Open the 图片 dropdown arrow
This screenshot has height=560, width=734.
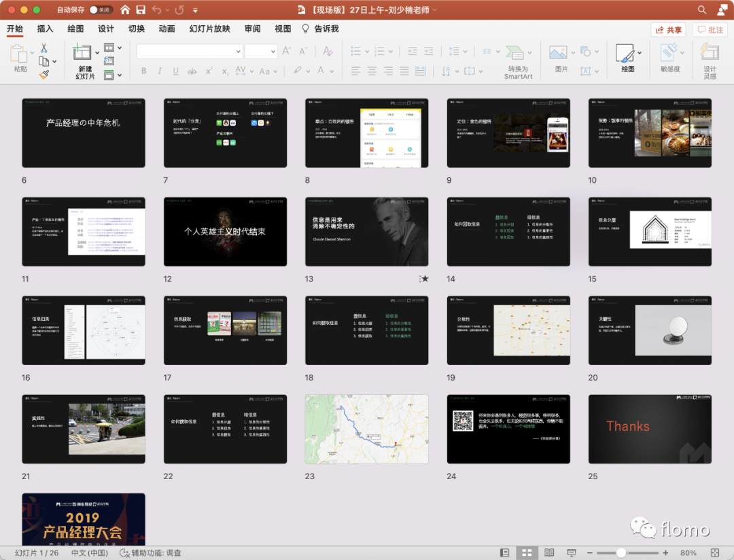pyautogui.click(x=572, y=52)
